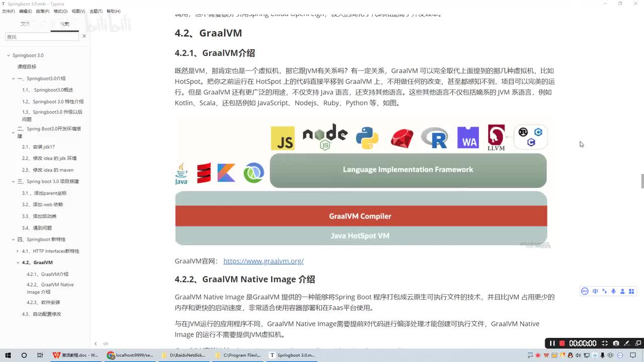Jump to 4.3、自动配置修改 in outline
644x362 pixels.
[x=41, y=314]
